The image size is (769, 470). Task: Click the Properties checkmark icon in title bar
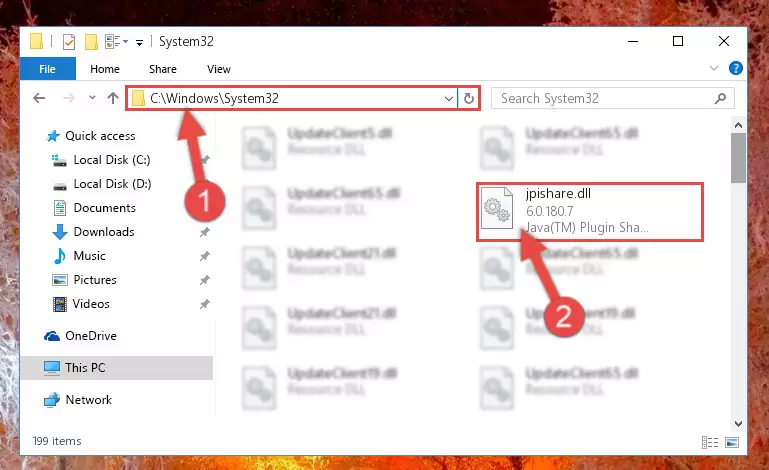click(69, 42)
